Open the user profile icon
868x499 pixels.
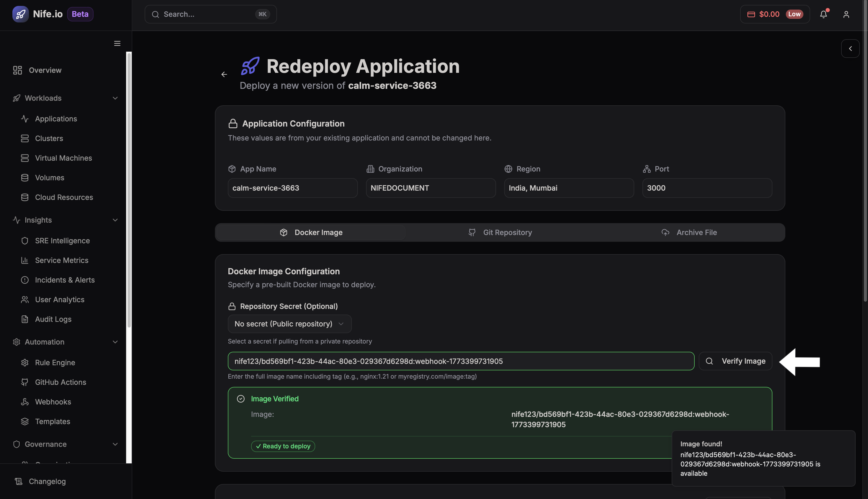point(846,14)
